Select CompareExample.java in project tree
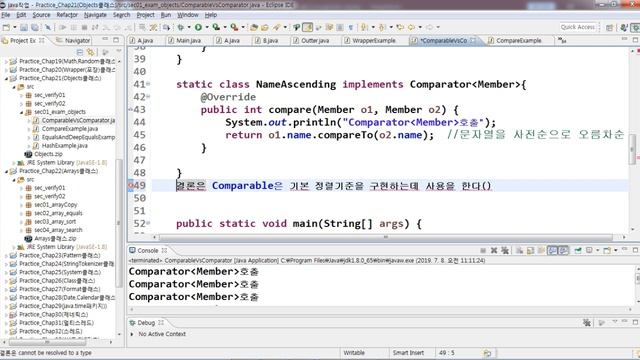This screenshot has width=640, height=360. (70, 129)
